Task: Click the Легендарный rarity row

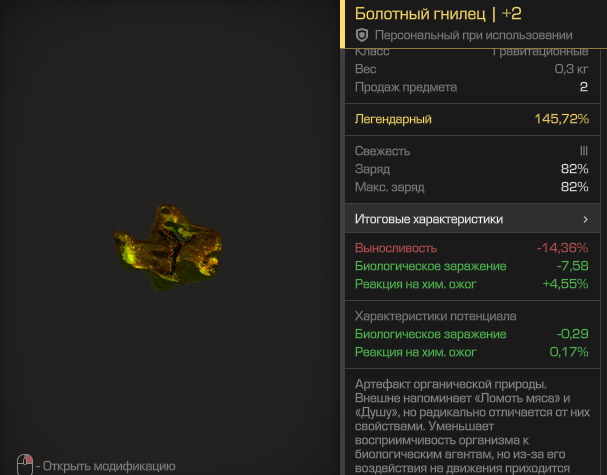Action: 472,119
